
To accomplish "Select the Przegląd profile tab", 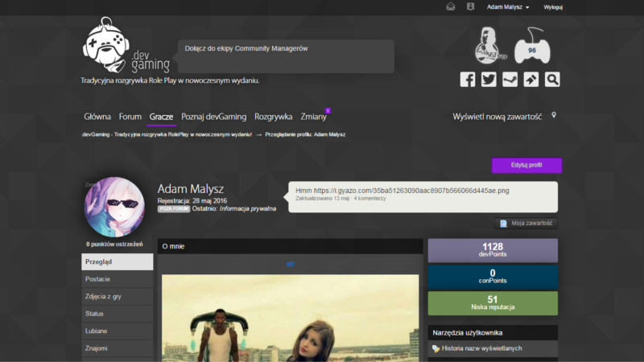I will (117, 261).
